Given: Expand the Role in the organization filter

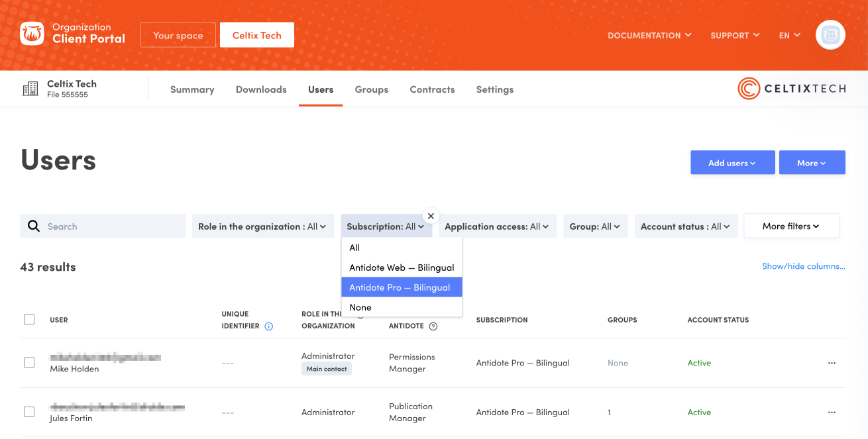Looking at the screenshot, I should coord(262,226).
